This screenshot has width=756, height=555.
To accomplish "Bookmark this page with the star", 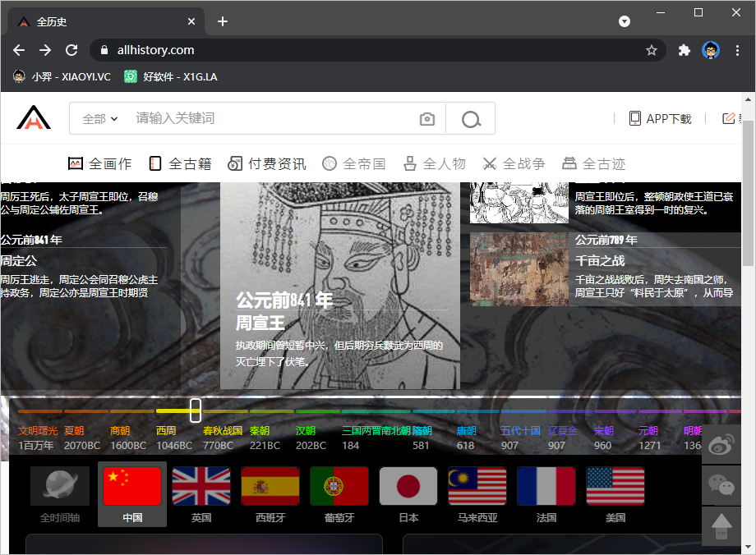I will [x=652, y=50].
